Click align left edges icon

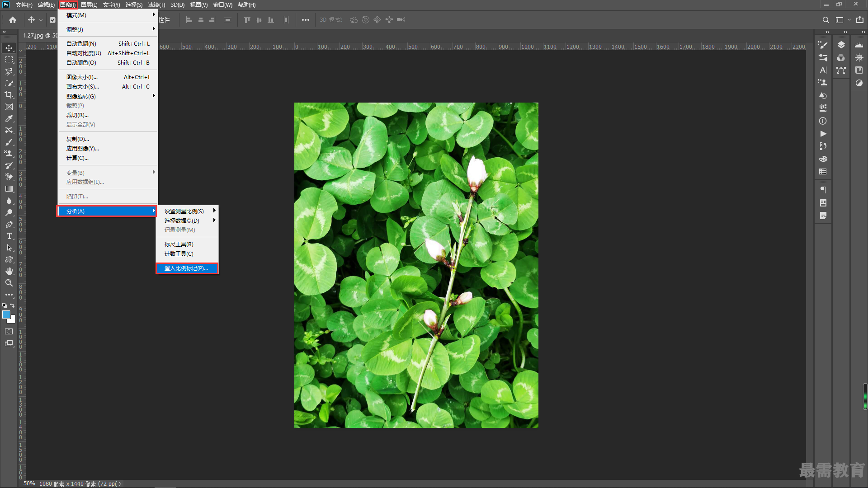189,20
